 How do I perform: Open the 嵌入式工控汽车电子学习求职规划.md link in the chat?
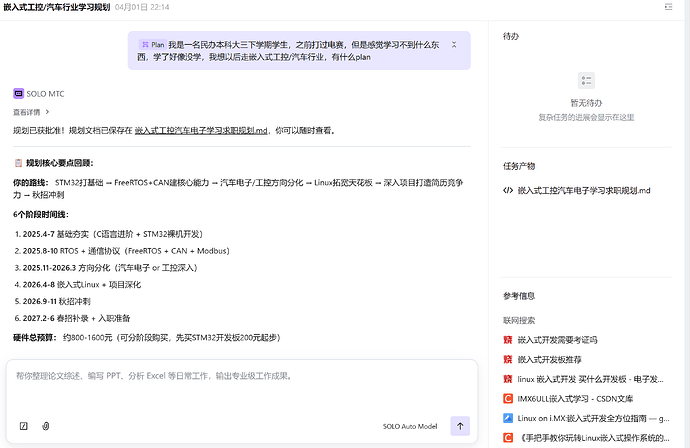coord(201,131)
